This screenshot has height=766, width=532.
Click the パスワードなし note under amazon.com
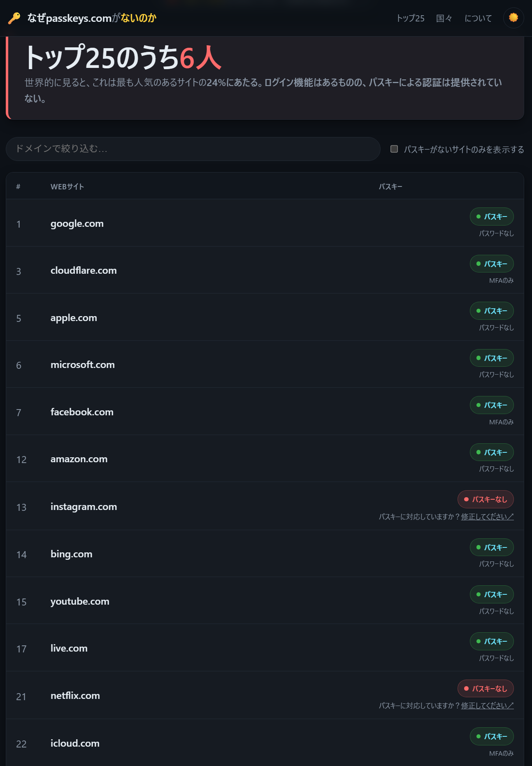tap(496, 469)
